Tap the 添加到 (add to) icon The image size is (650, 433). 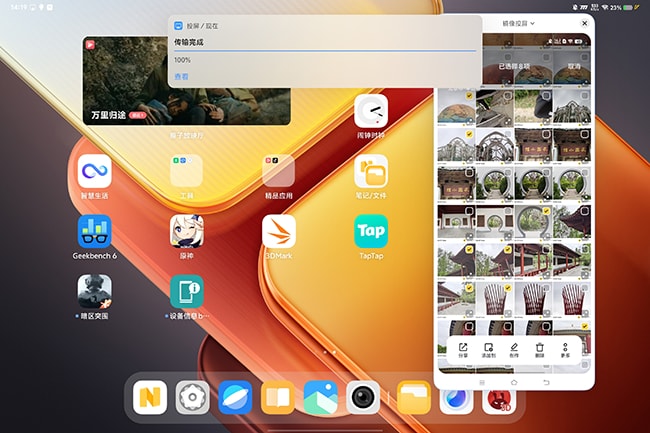click(x=489, y=345)
